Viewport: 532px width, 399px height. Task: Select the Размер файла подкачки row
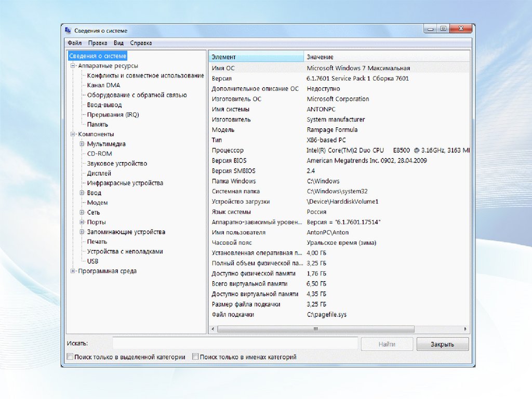pos(339,304)
